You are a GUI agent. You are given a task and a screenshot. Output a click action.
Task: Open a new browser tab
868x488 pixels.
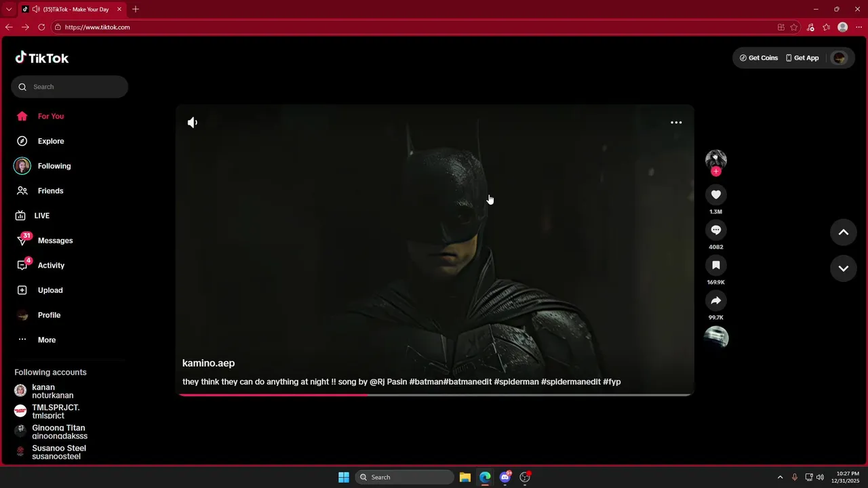coord(136,9)
